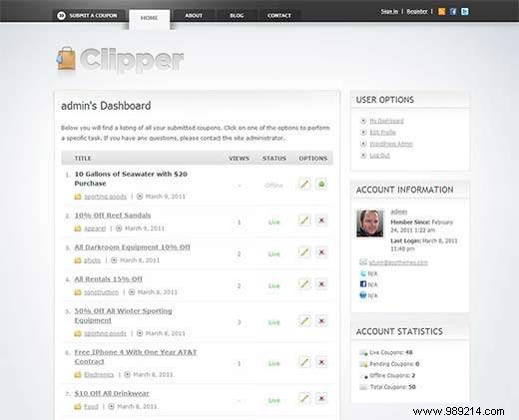This screenshot has height=420, width=519.
Task: Delete the All Rentals 15% Off coupon
Action: [321, 284]
